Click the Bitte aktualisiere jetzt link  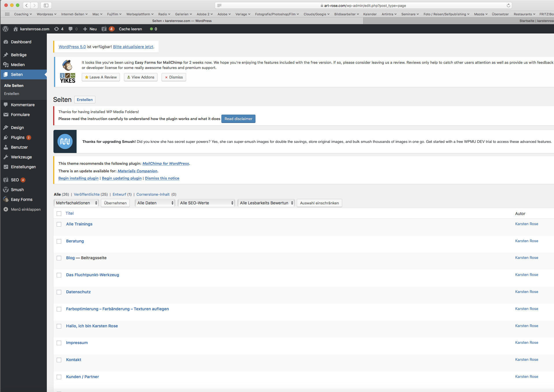(133, 47)
